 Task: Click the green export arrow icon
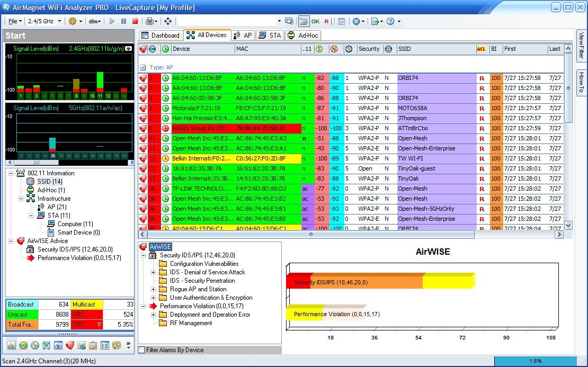click(x=375, y=21)
